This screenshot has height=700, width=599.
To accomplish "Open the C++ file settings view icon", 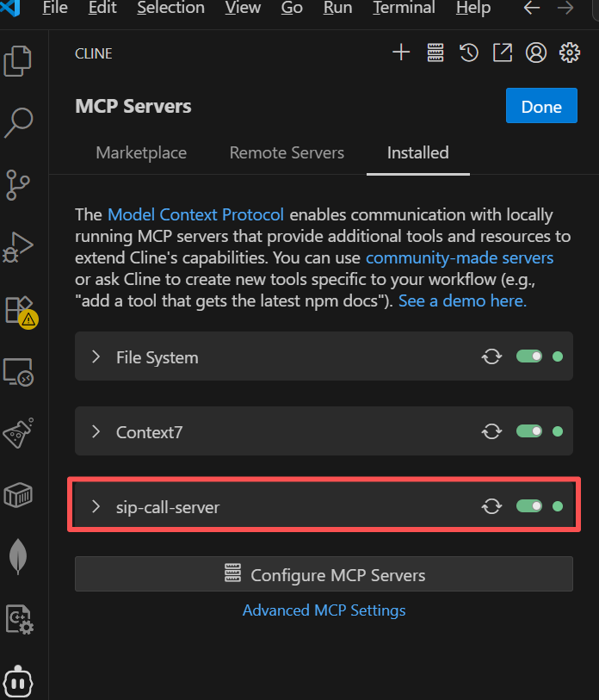I will (19, 619).
